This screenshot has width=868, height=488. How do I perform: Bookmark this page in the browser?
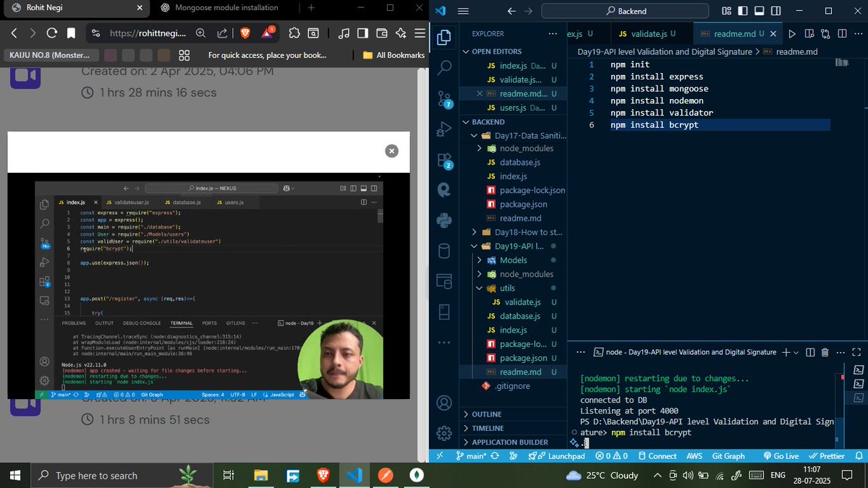pos(71,33)
